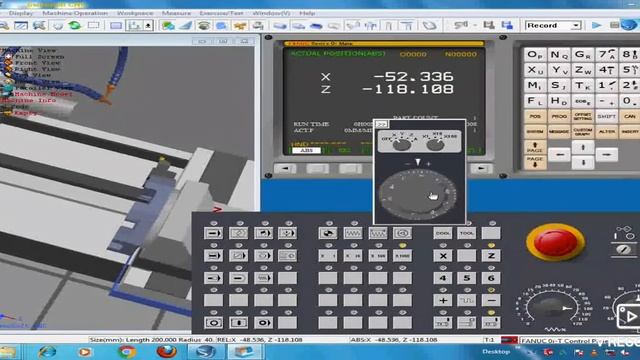Click the manual pulse handwheel dial
The image size is (640, 360).
(x=418, y=195)
